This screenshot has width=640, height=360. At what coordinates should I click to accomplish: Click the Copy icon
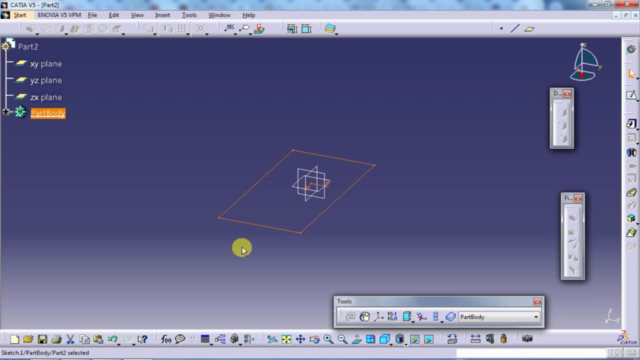point(84,339)
